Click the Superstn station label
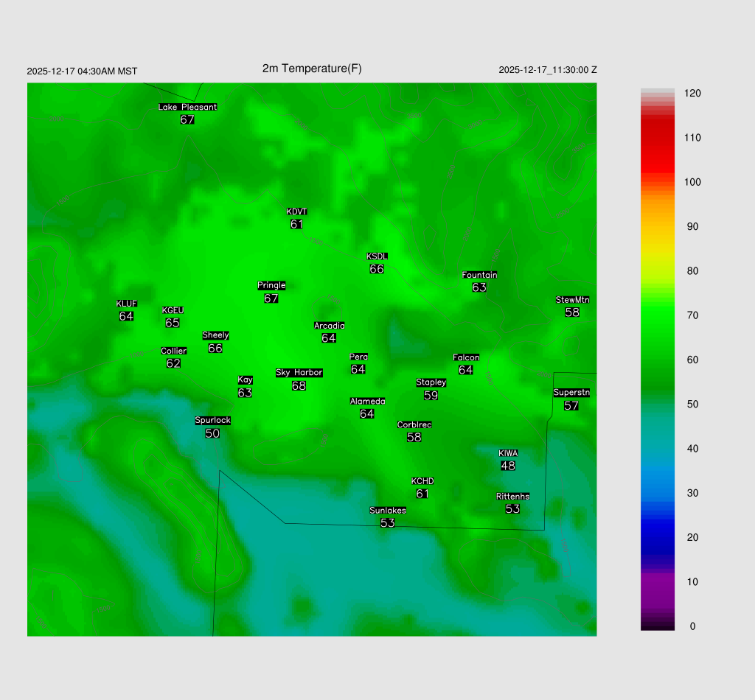 pos(571,393)
